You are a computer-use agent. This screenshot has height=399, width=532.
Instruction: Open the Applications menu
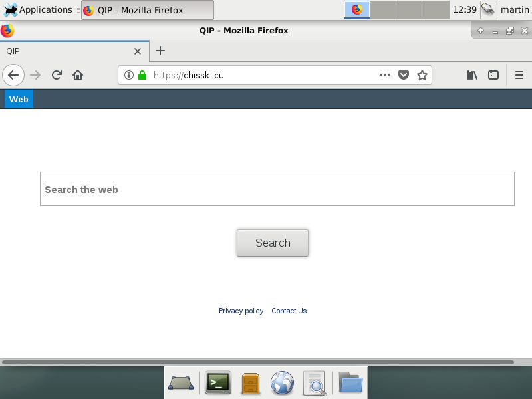(x=38, y=10)
